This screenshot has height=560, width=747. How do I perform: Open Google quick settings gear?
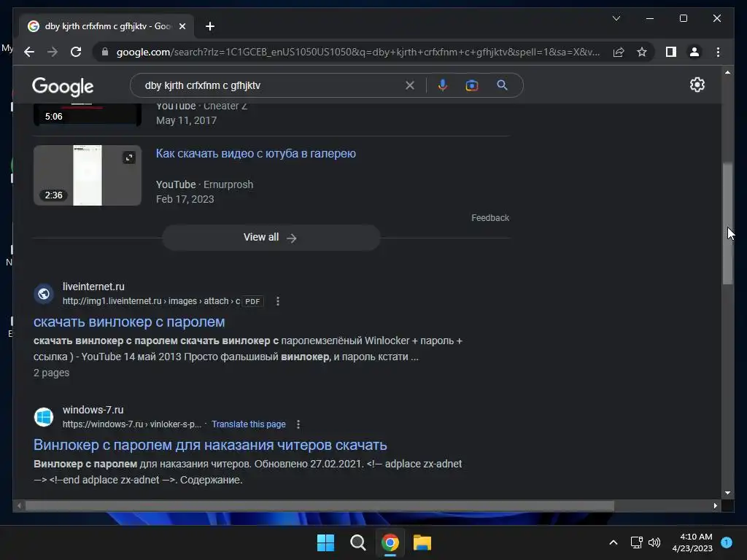point(697,85)
